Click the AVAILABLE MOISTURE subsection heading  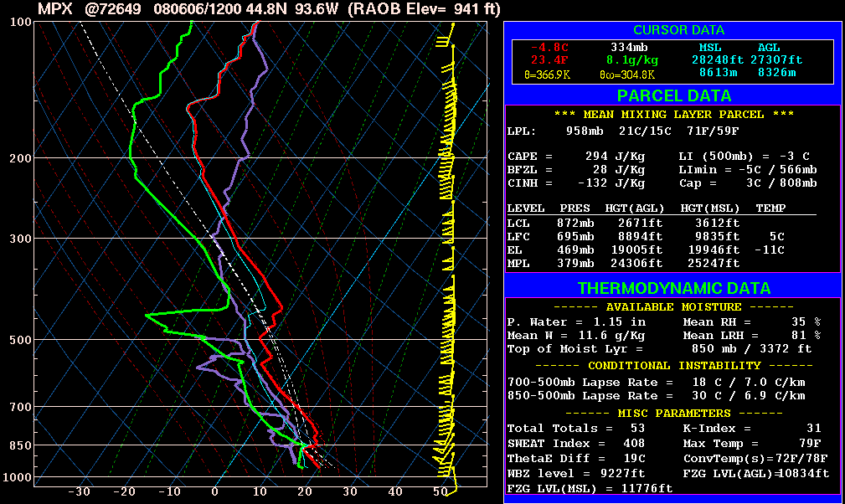click(672, 307)
